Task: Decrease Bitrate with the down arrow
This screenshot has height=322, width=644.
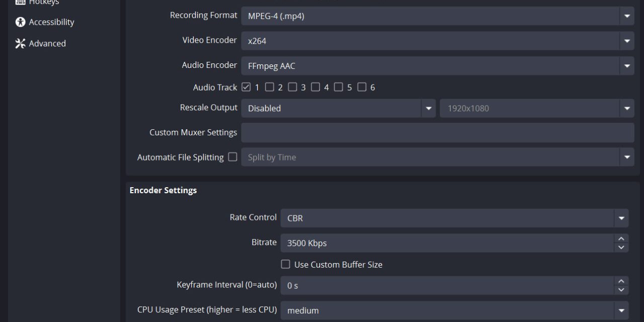Action: 621,247
